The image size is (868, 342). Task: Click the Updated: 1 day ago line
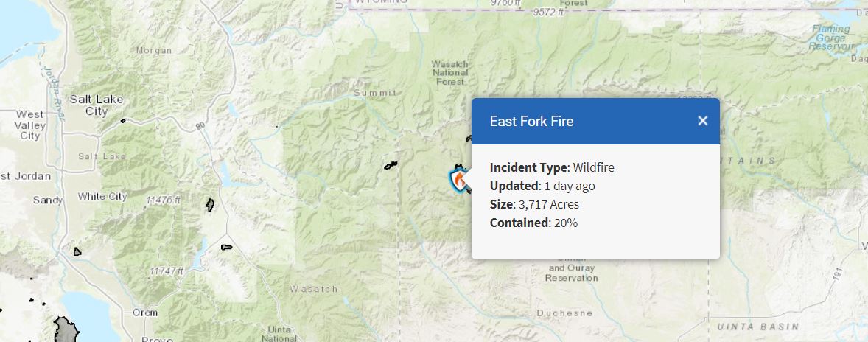[542, 186]
